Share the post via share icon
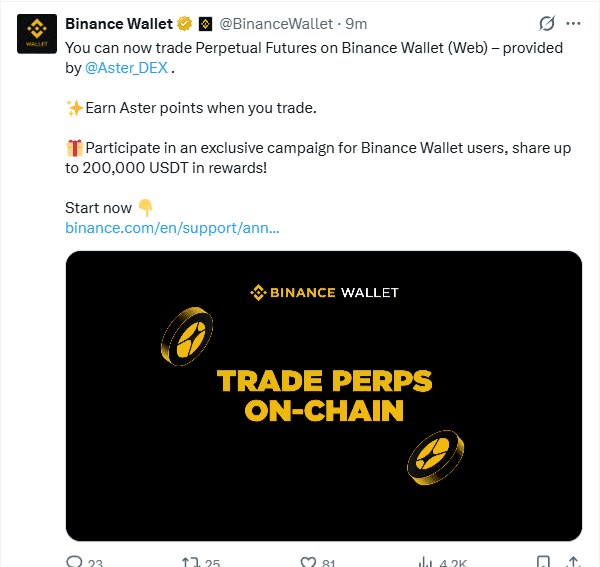The height and width of the screenshot is (567, 600). pyautogui.click(x=573, y=562)
